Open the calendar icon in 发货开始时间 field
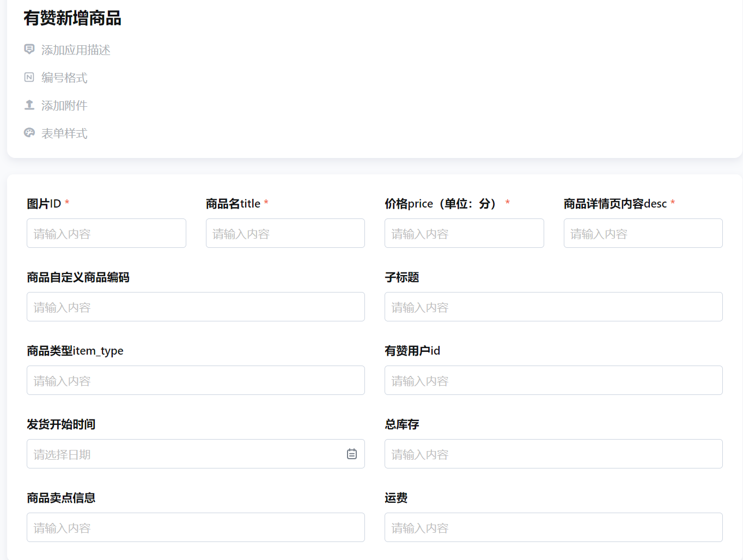The image size is (743, 560). [352, 454]
